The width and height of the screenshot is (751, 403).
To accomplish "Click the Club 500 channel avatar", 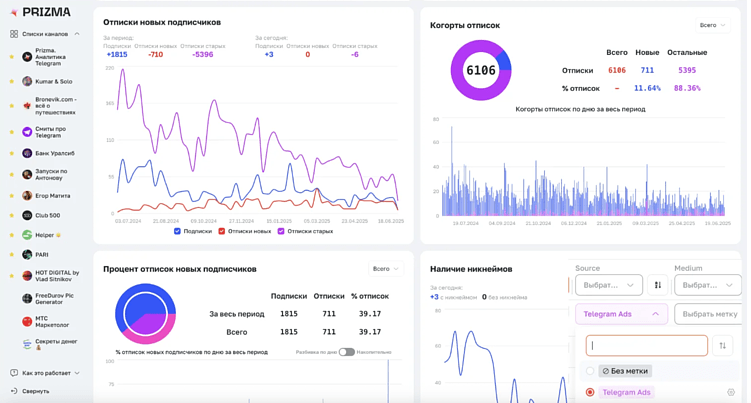I will (27, 215).
